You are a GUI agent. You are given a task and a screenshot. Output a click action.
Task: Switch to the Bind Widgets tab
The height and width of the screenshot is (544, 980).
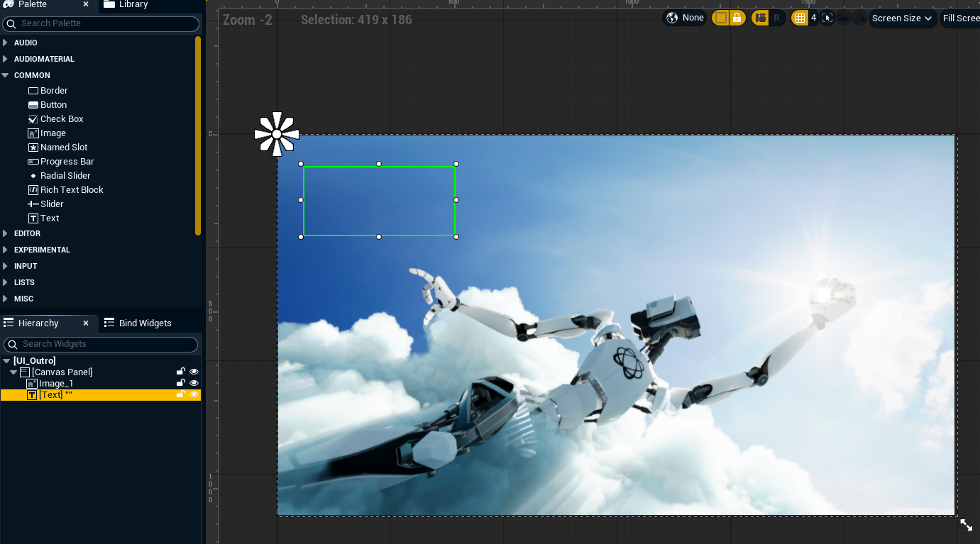pos(145,323)
